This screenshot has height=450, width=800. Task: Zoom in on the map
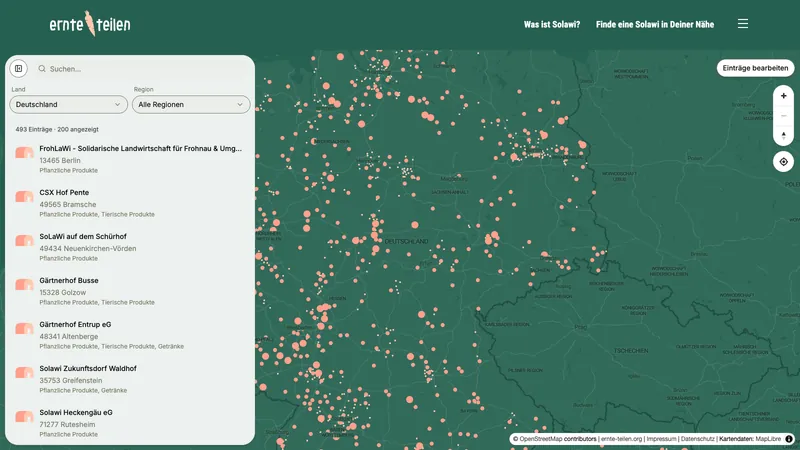(x=783, y=96)
